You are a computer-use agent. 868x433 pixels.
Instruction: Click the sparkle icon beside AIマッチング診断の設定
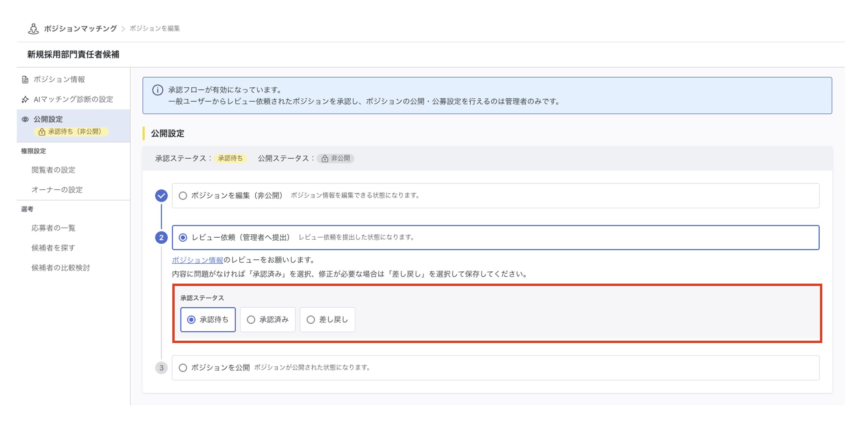point(25,99)
